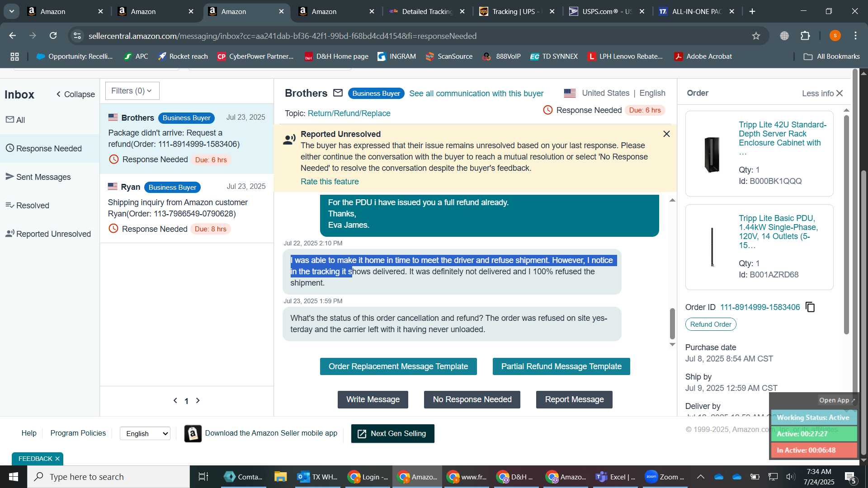
Task: Open the Chrome three-dot menu
Action: tap(856, 36)
